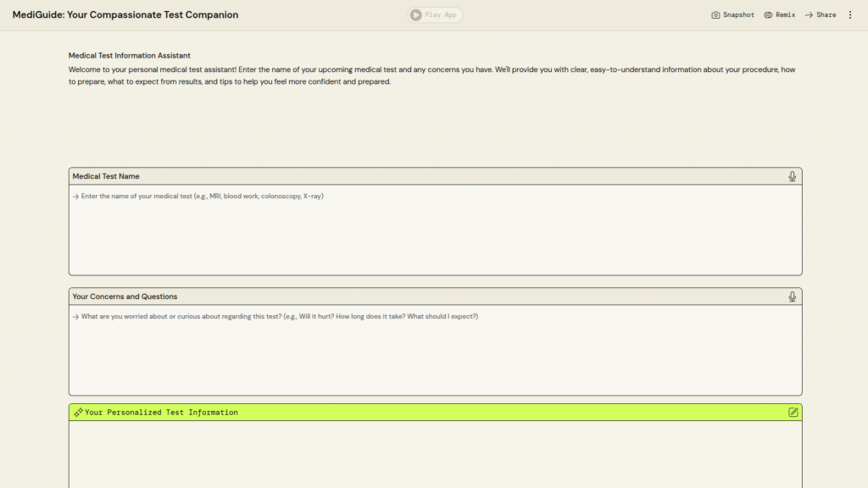The height and width of the screenshot is (488, 868).
Task: Click the play triangle icon in Play App
Action: (416, 15)
